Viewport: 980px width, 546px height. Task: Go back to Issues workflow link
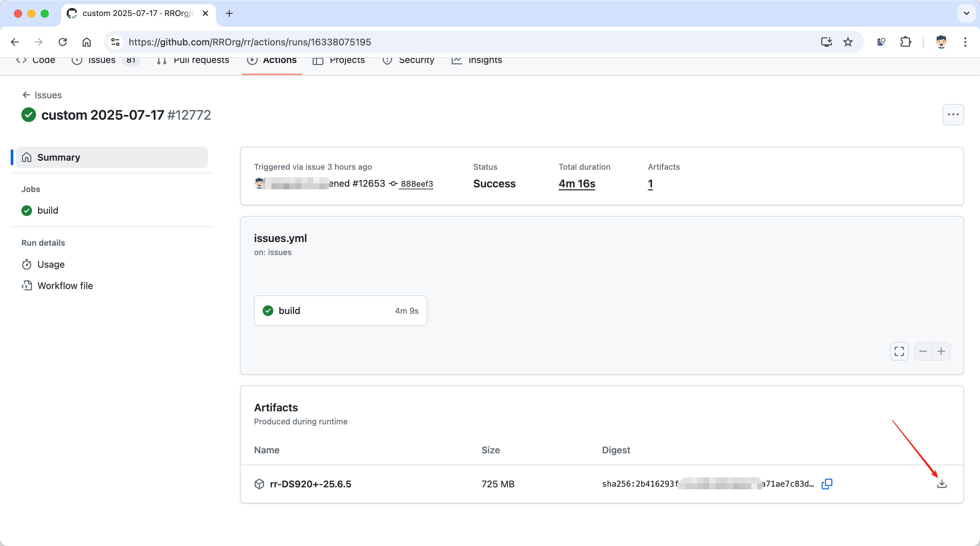coord(42,95)
